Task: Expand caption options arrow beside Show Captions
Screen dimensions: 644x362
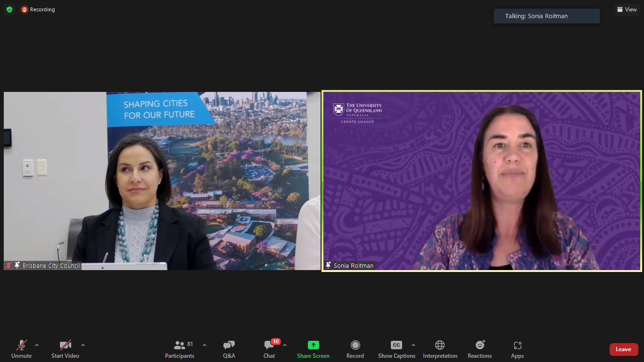Action: [x=413, y=345]
